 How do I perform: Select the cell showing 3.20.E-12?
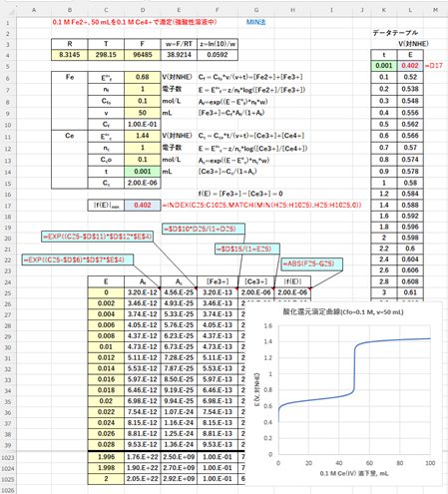143,292
